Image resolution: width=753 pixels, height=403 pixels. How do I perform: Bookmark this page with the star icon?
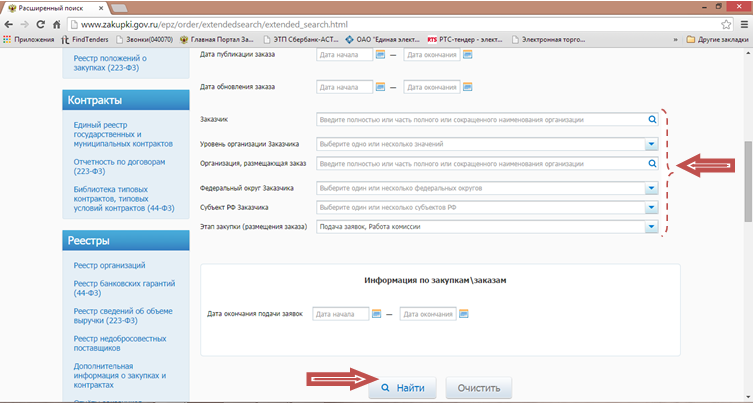pyautogui.click(x=726, y=23)
